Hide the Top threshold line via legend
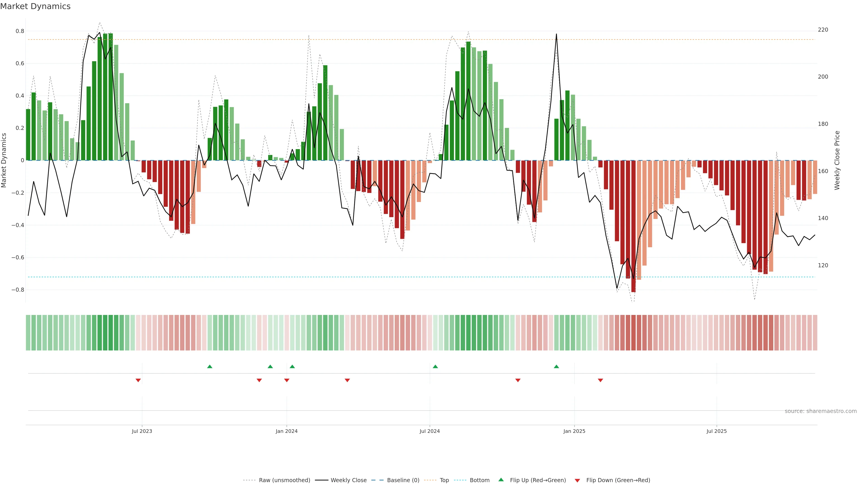 444,480
